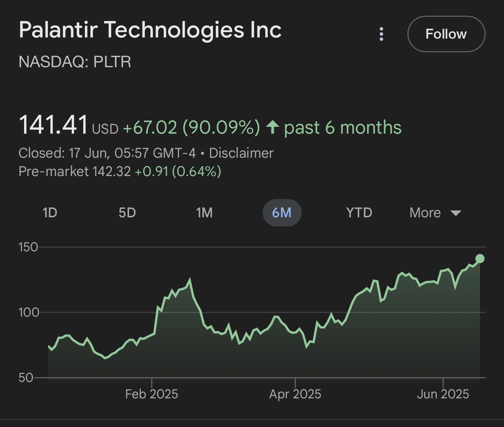Select the highlighted 6M range
504x427 pixels.
(282, 213)
